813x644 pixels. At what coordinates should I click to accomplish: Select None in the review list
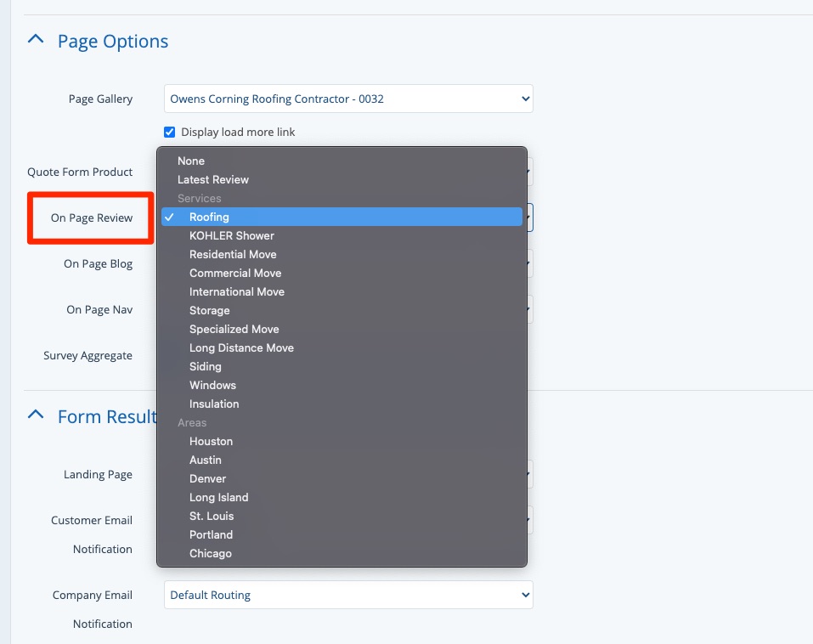pyautogui.click(x=191, y=161)
